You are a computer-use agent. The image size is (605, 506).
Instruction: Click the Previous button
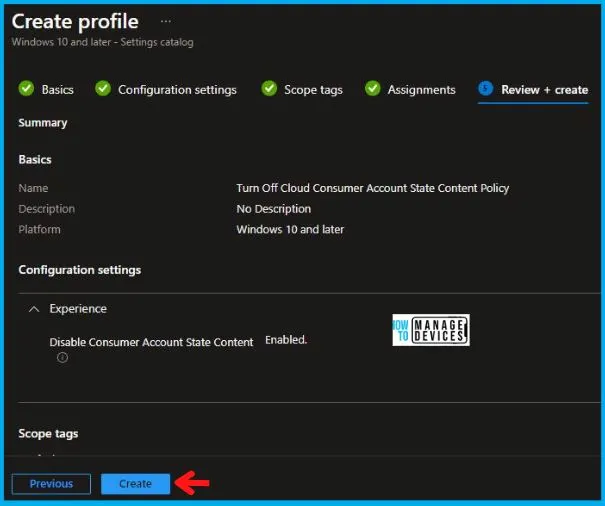click(51, 484)
